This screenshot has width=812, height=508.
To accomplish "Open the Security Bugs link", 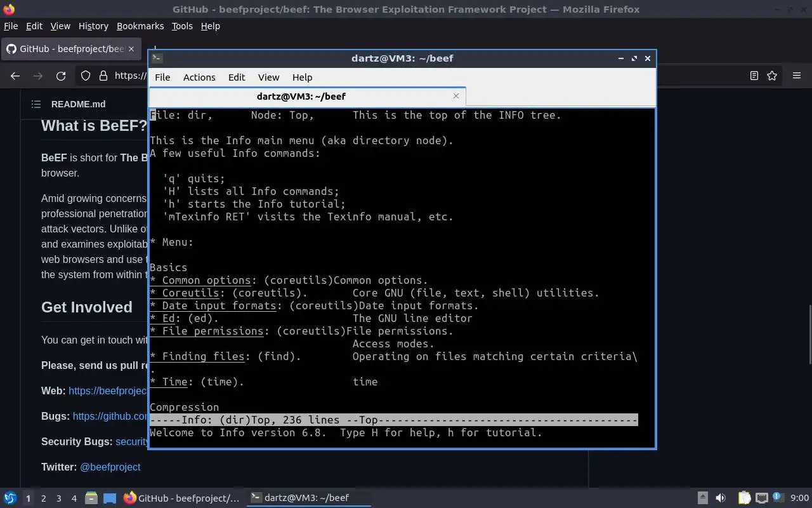I will 131,441.
